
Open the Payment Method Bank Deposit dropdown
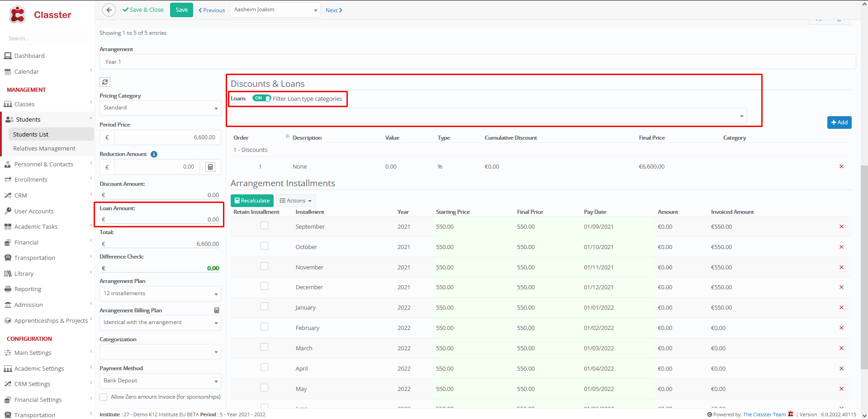(160, 381)
